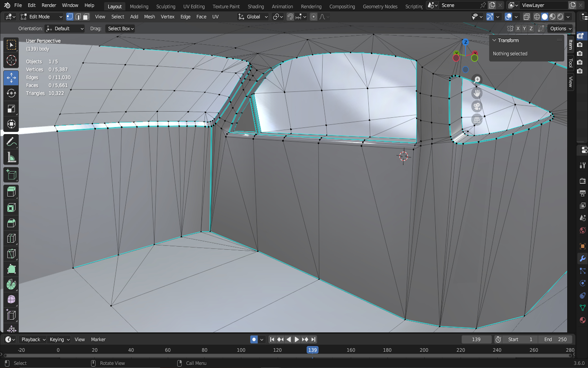Activate the Spin tool
The width and height of the screenshot is (588, 368).
11,285
